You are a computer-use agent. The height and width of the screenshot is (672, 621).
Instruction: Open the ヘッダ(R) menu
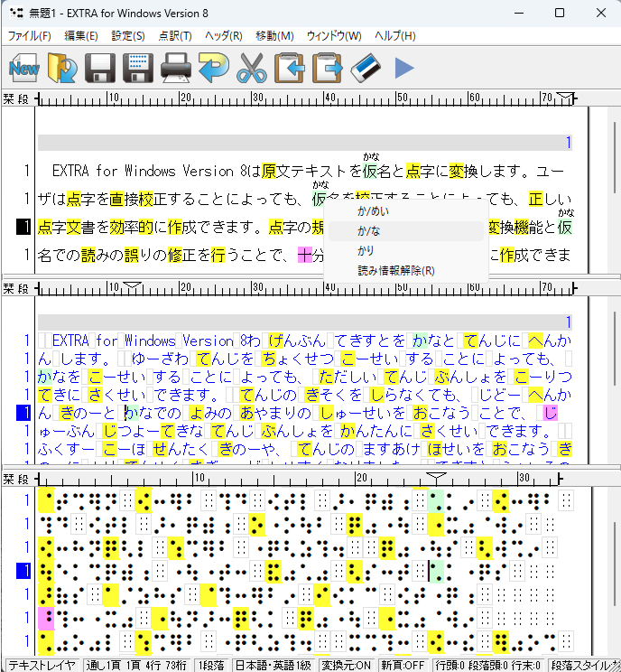(224, 36)
